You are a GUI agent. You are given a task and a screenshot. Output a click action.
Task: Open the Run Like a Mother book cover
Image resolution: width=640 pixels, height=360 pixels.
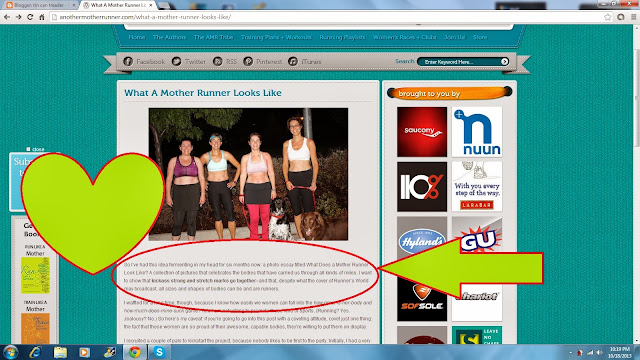35,275
